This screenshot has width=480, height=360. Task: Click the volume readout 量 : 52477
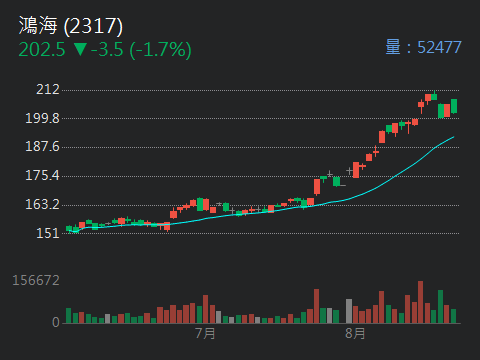(x=423, y=47)
